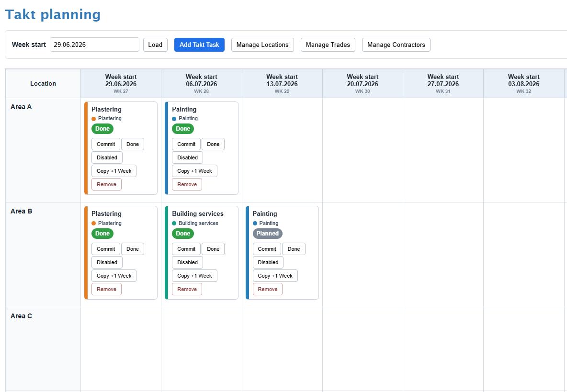
Task: Remove the Area B Painting task
Action: (268, 289)
